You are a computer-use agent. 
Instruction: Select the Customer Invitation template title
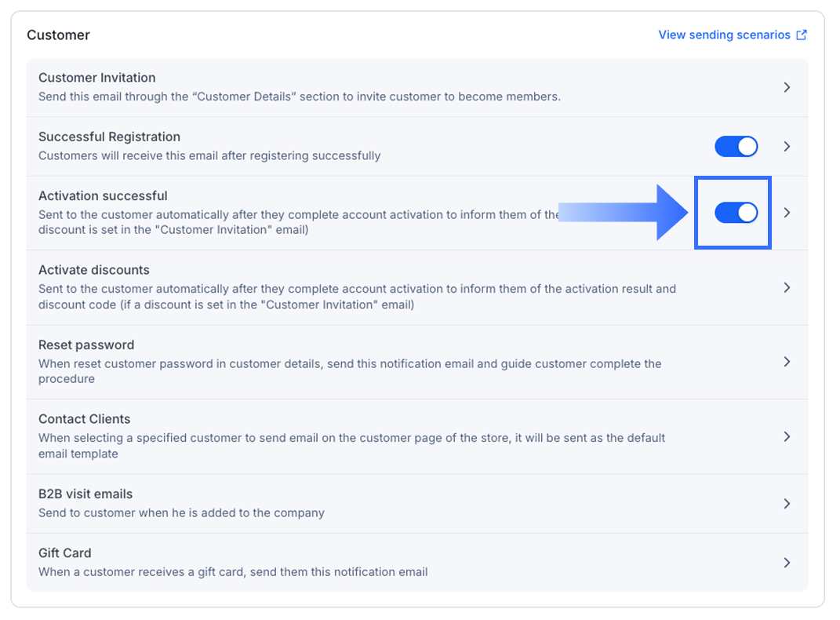96,78
